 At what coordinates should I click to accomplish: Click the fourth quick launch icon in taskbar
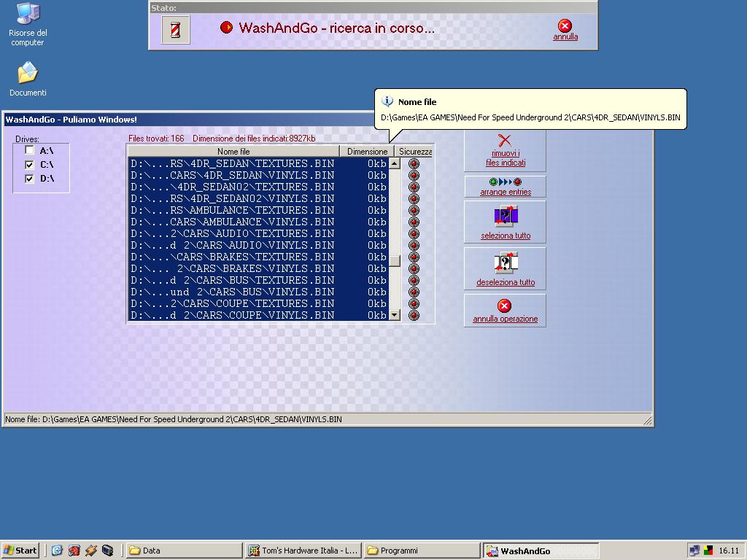(108, 551)
